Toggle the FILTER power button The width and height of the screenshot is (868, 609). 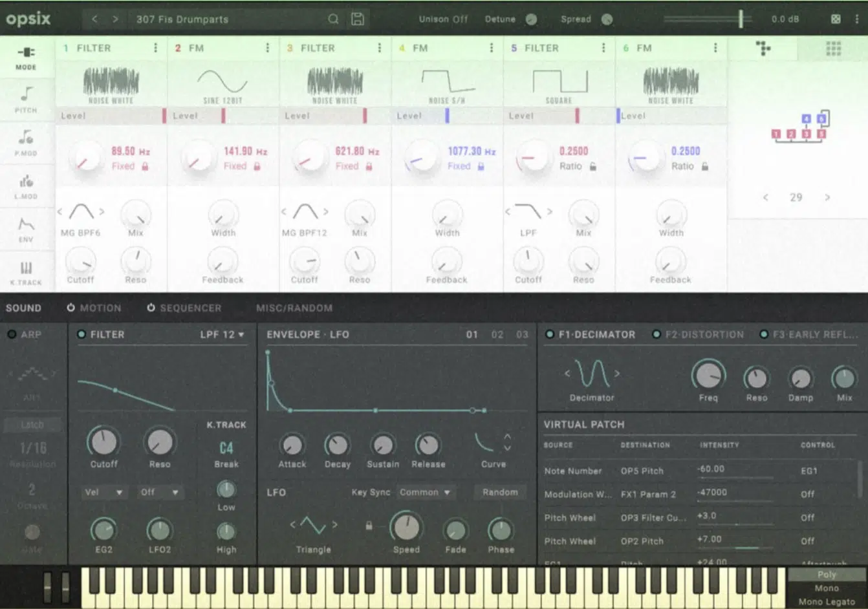[x=81, y=334]
